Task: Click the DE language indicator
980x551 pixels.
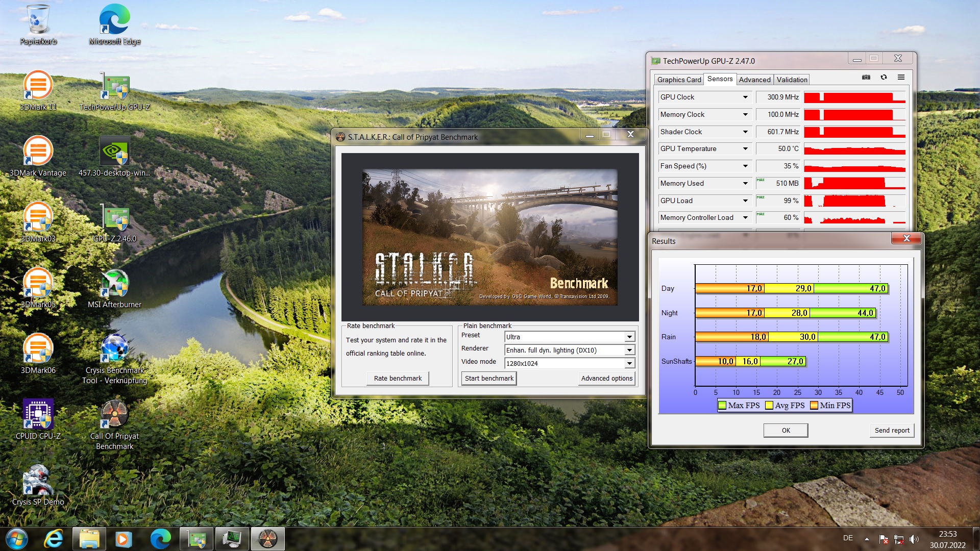Action: (x=848, y=538)
